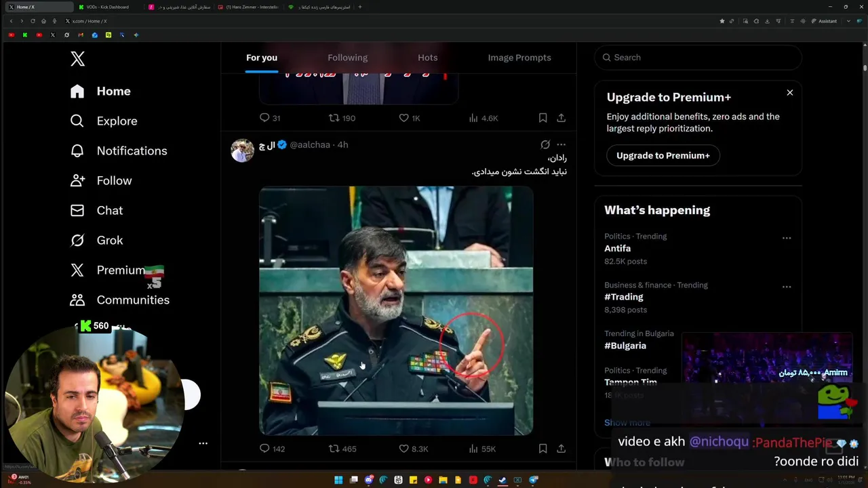Close the Upgrade to Premium+ card
Screen dimensions: 868x488
click(789, 93)
